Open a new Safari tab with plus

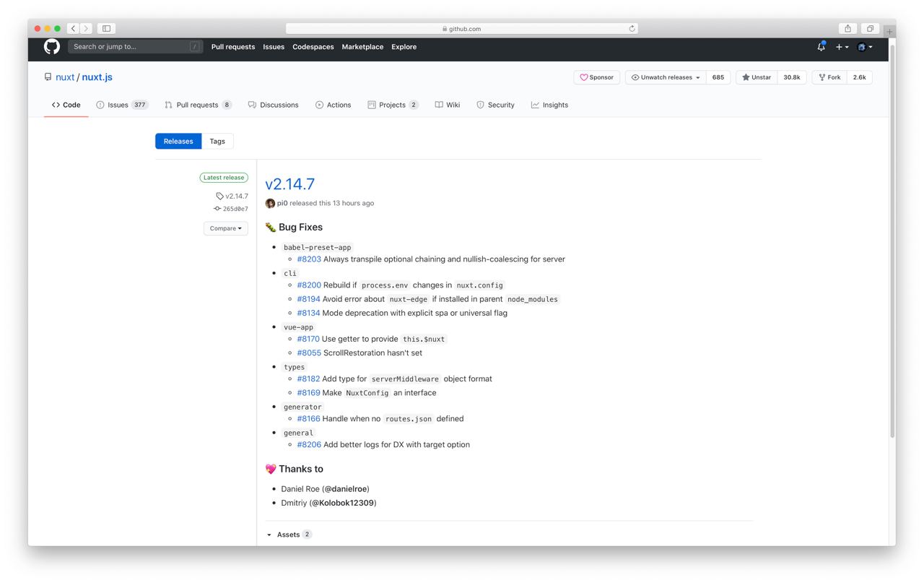[x=889, y=31]
